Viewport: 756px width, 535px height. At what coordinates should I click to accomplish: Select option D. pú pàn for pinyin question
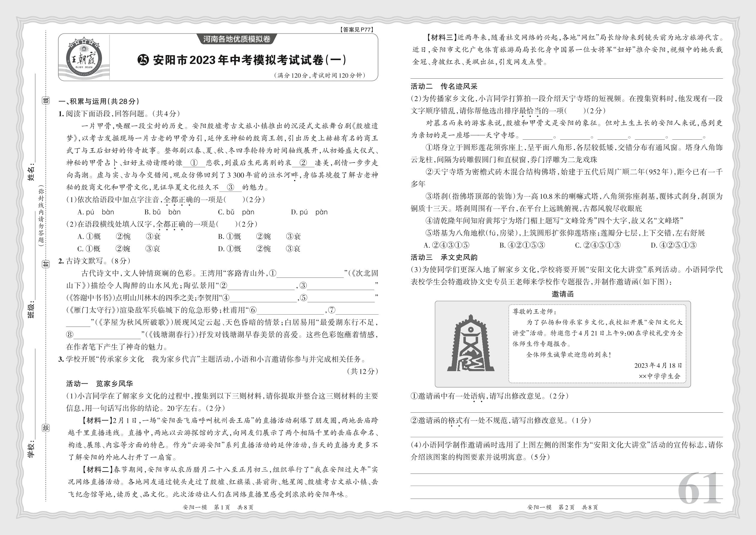point(309,212)
